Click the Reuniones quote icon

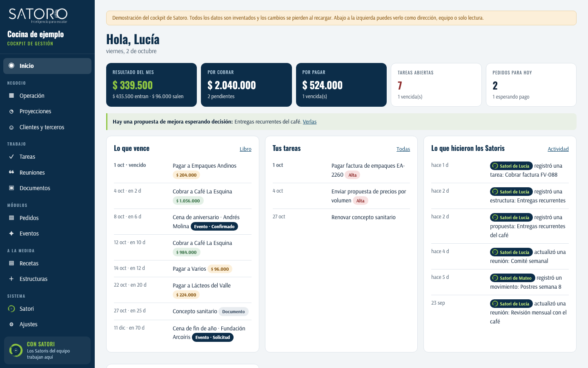pyautogui.click(x=11, y=173)
